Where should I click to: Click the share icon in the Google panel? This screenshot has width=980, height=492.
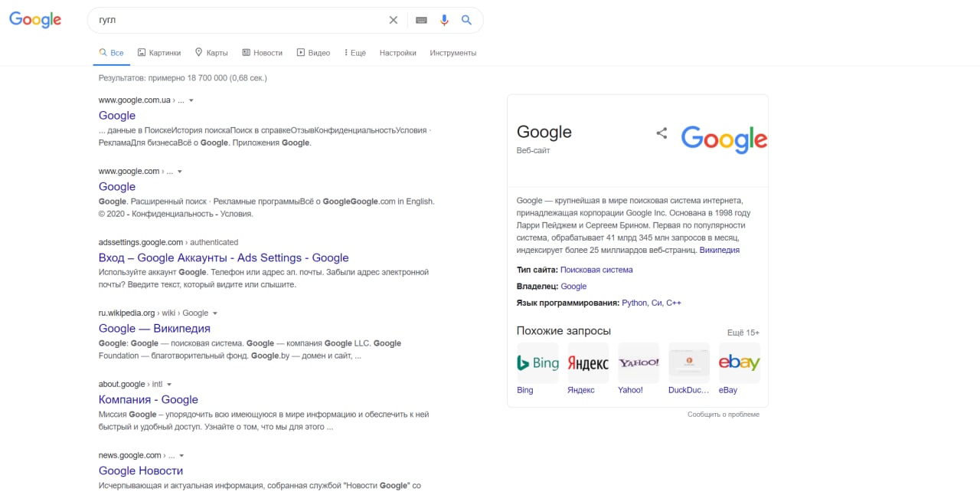pyautogui.click(x=661, y=133)
